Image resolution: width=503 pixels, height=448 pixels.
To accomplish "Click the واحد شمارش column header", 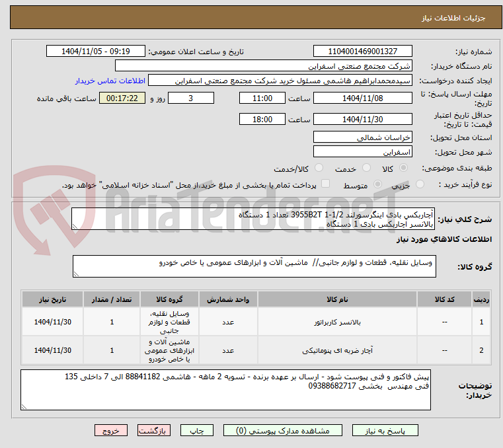I will [x=228, y=299].
